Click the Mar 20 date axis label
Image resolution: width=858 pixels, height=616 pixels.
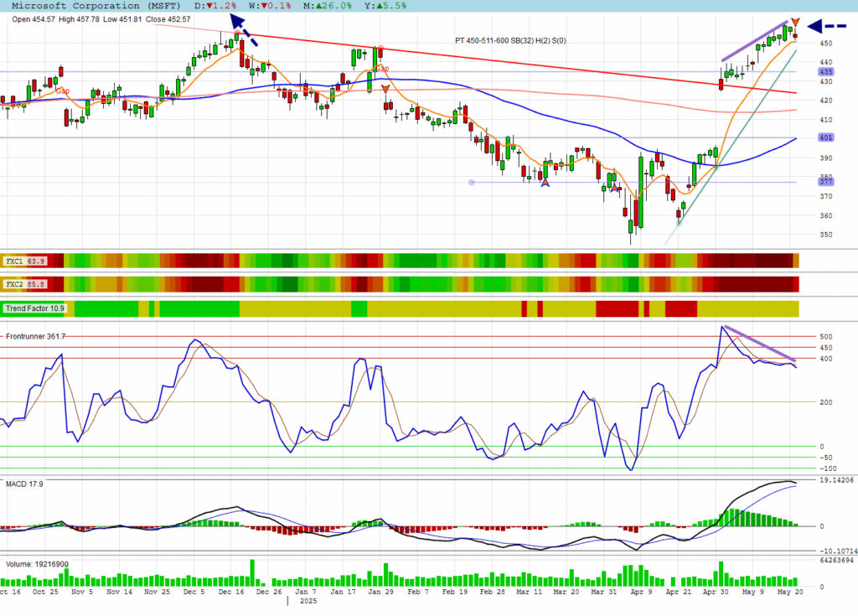[x=566, y=592]
